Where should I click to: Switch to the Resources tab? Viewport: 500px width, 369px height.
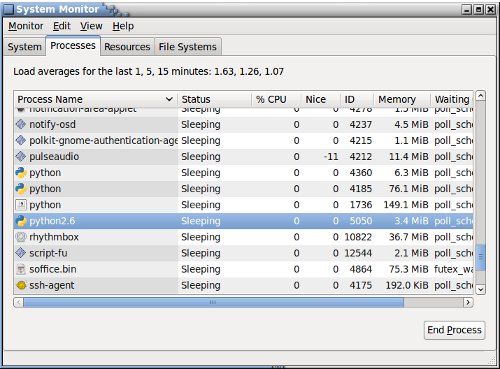(x=127, y=47)
